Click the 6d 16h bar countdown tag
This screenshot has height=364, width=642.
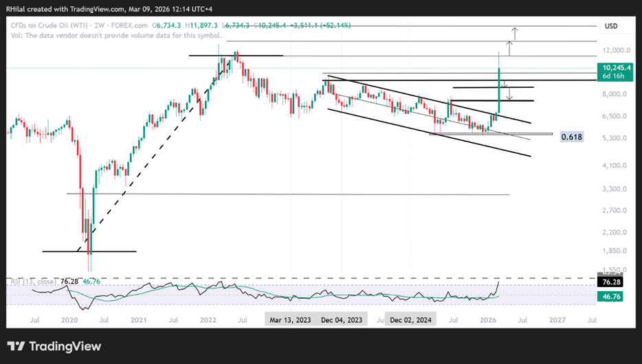click(x=613, y=76)
